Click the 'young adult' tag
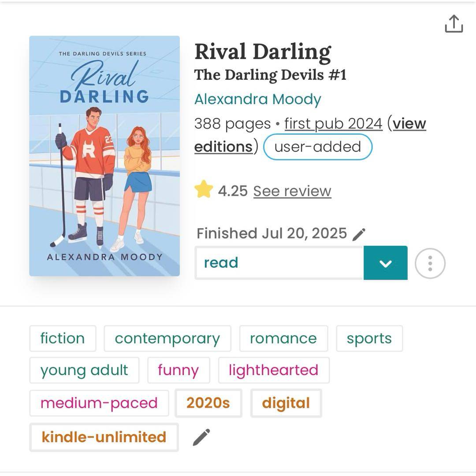The width and height of the screenshot is (476, 476). [84, 370]
